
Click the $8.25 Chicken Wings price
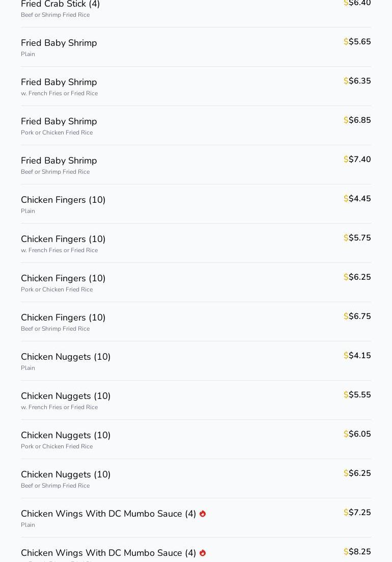pyautogui.click(x=357, y=552)
